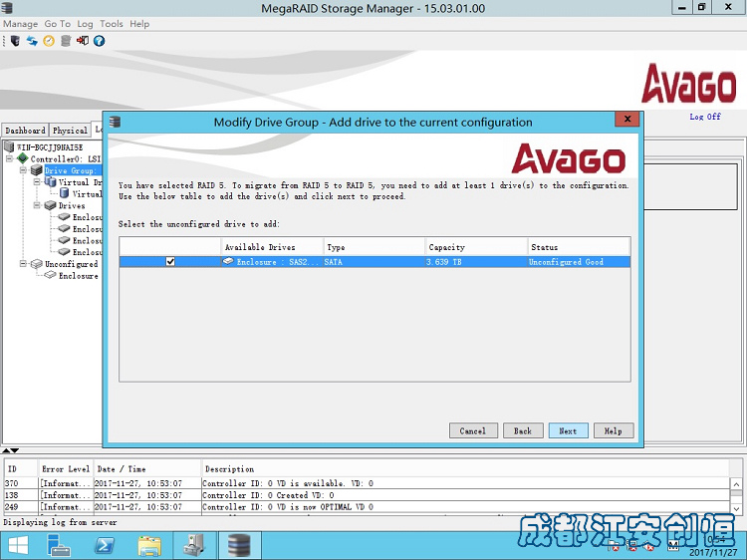
Task: Click the Status column header
Action: tap(579, 247)
